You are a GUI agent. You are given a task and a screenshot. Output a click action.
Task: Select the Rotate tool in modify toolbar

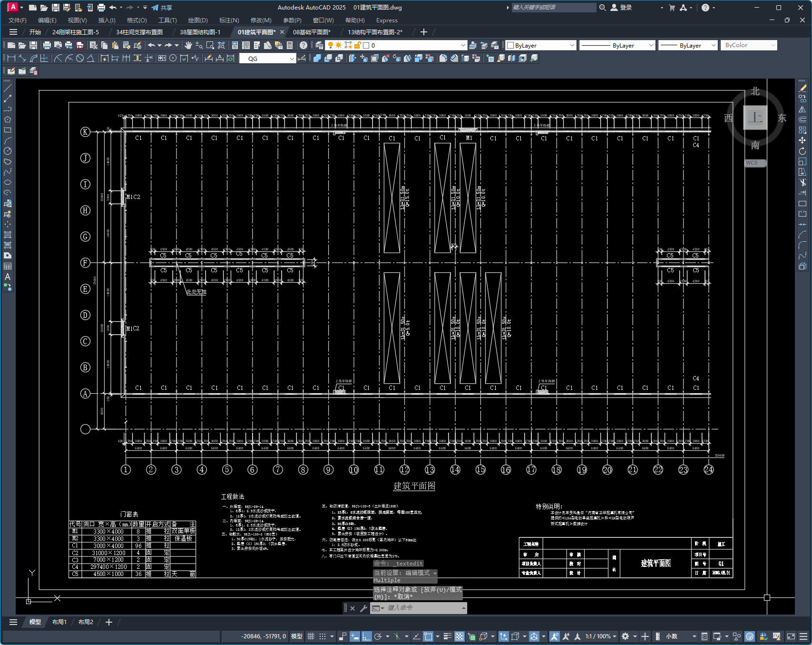click(802, 151)
